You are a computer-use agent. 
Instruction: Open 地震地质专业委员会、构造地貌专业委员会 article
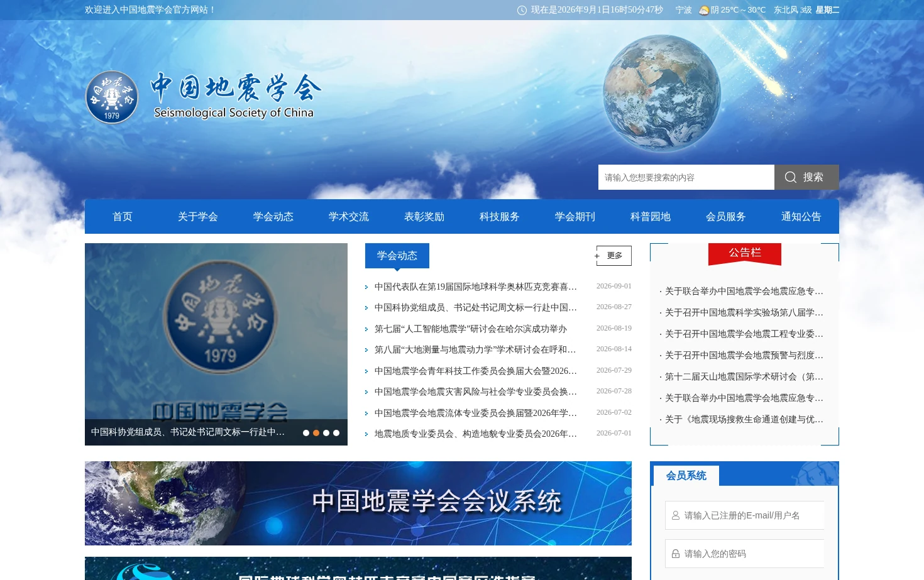tap(475, 434)
